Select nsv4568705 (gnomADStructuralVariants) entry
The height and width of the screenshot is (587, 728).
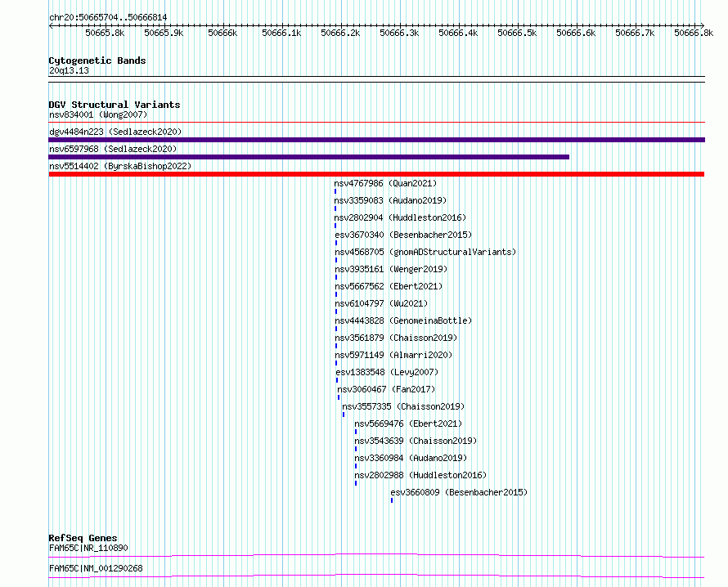(425, 252)
